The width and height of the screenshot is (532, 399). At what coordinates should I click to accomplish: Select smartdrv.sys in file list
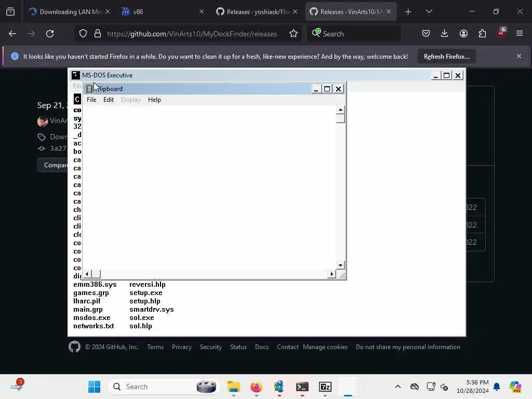(x=151, y=310)
